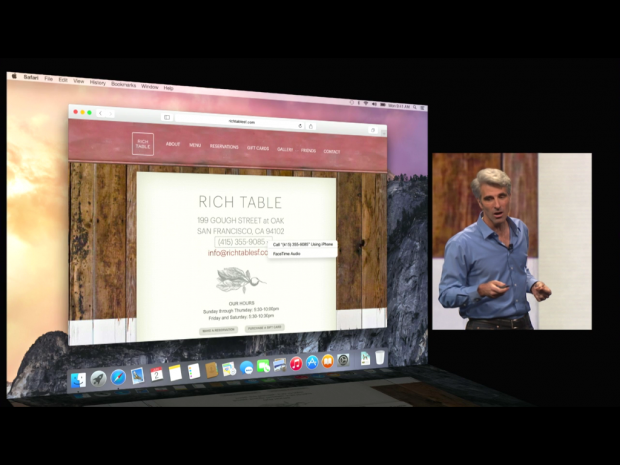Open the Mail stamp icon in Dock
Screen dimensions: 620x465
pyautogui.click(x=137, y=376)
